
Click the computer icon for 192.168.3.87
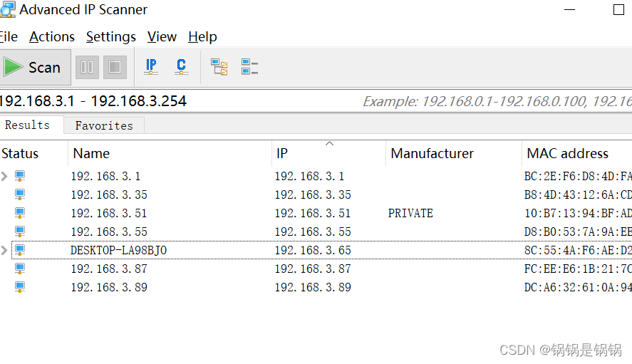tap(20, 269)
